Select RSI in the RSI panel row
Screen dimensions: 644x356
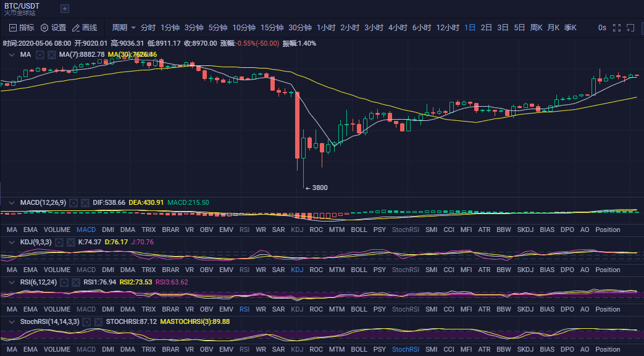[245, 309]
